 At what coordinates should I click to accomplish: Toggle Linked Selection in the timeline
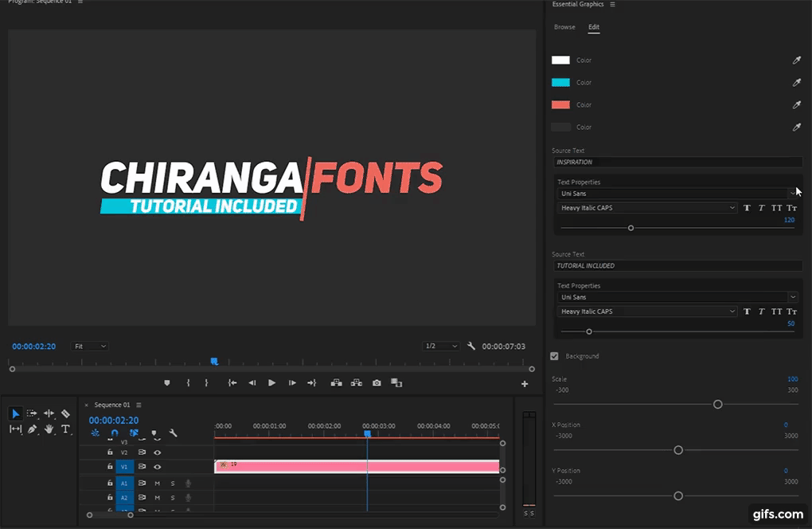coord(134,433)
